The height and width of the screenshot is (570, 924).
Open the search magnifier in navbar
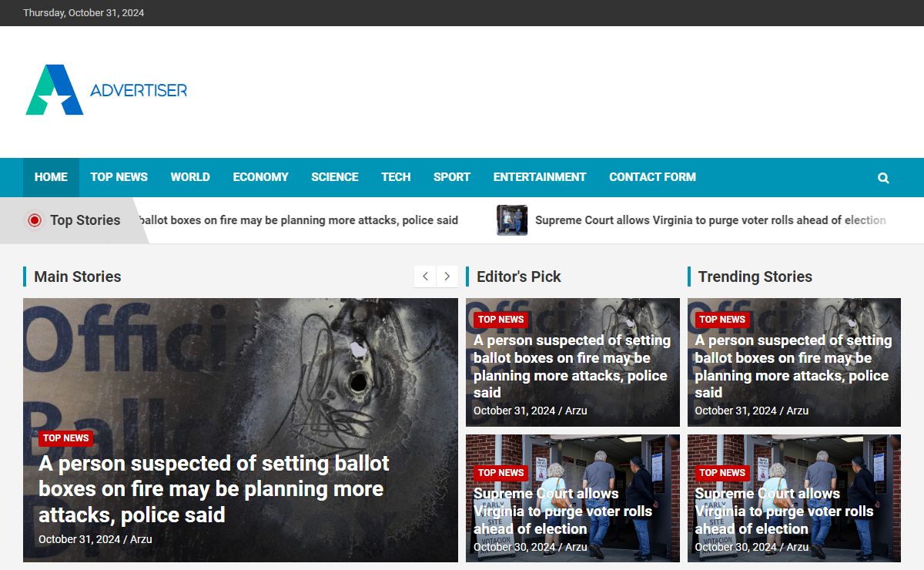[883, 178]
